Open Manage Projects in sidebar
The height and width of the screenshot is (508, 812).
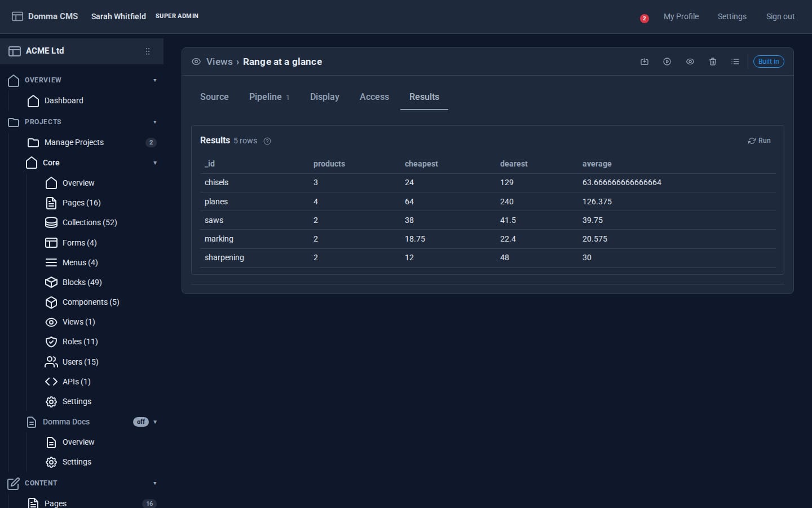(74, 142)
